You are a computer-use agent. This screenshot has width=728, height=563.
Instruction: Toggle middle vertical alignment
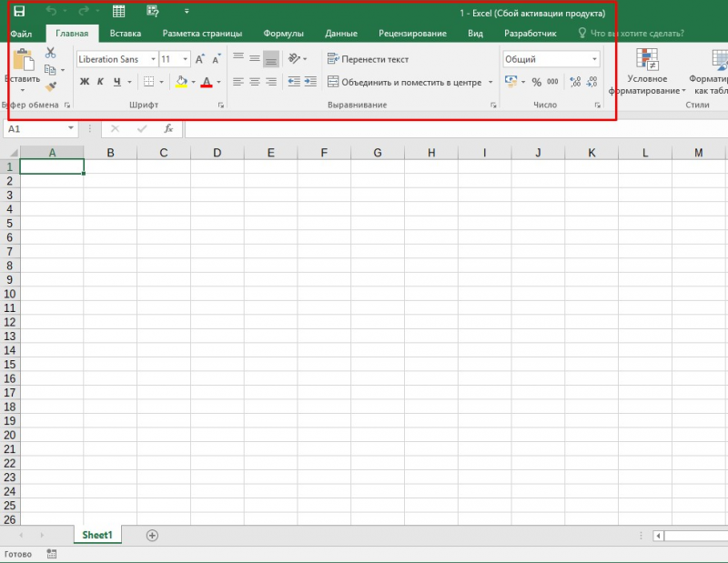pos(255,58)
